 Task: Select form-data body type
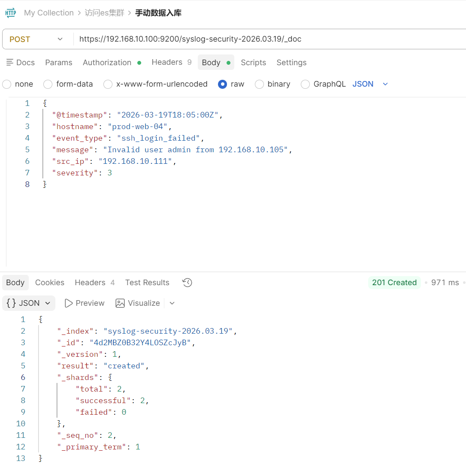coord(48,84)
